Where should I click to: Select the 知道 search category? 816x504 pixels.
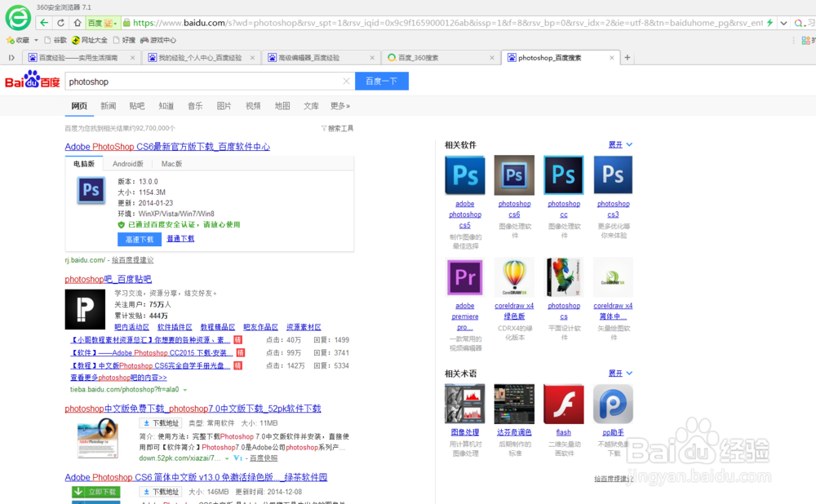[x=166, y=106]
